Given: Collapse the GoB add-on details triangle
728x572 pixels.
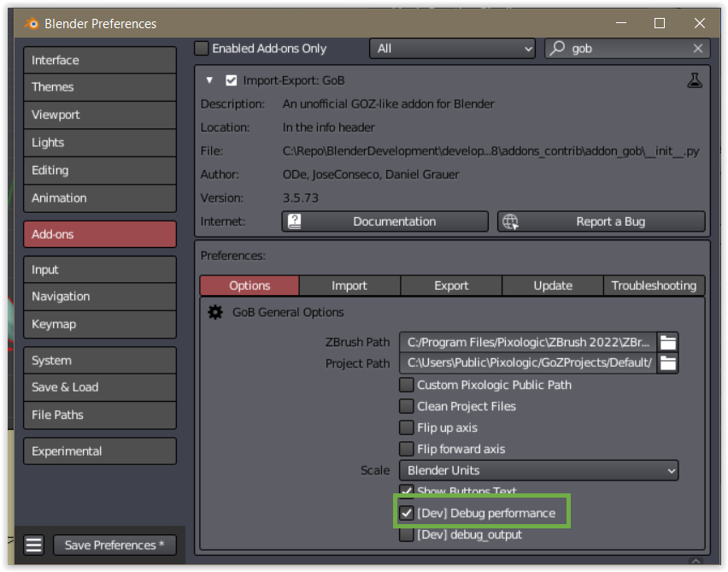Looking at the screenshot, I should 209,80.
